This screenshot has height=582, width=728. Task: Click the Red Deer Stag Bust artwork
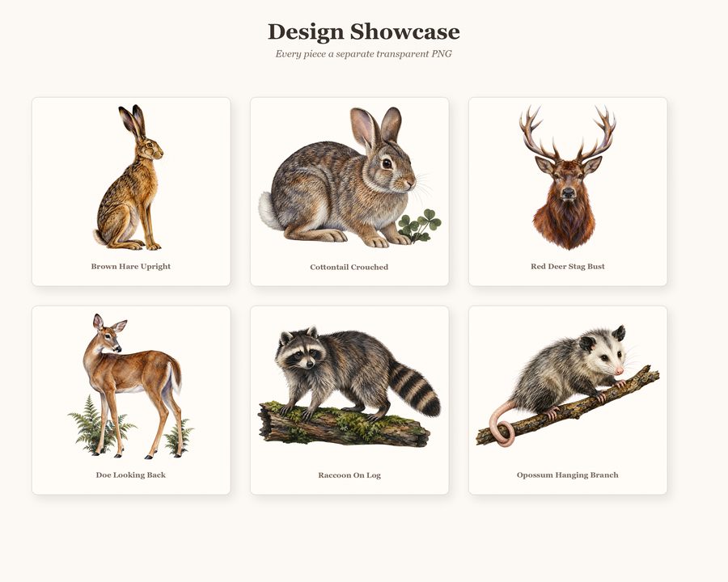(567, 177)
